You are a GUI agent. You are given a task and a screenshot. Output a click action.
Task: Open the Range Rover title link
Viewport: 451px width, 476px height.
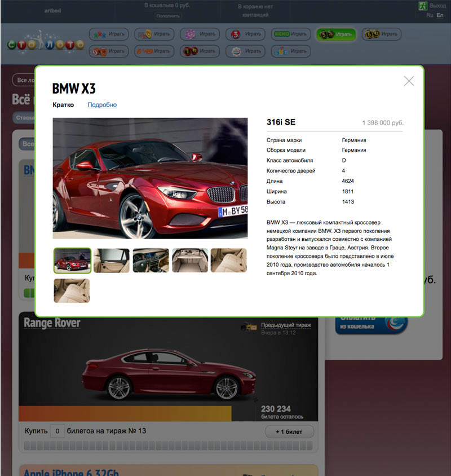point(52,323)
